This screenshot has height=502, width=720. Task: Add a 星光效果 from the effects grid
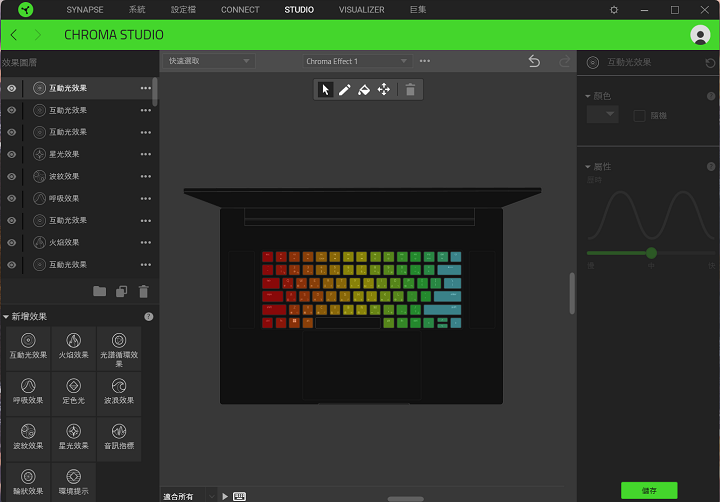coord(73,438)
